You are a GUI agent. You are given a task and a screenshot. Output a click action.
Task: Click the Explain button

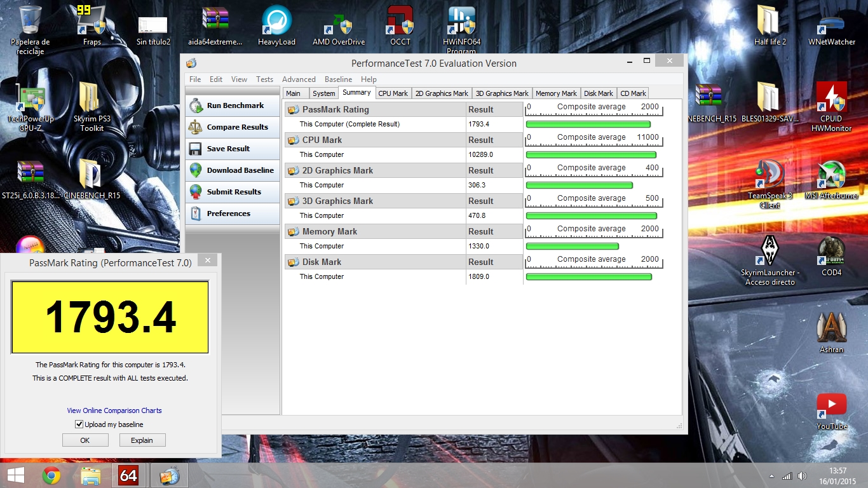(142, 440)
